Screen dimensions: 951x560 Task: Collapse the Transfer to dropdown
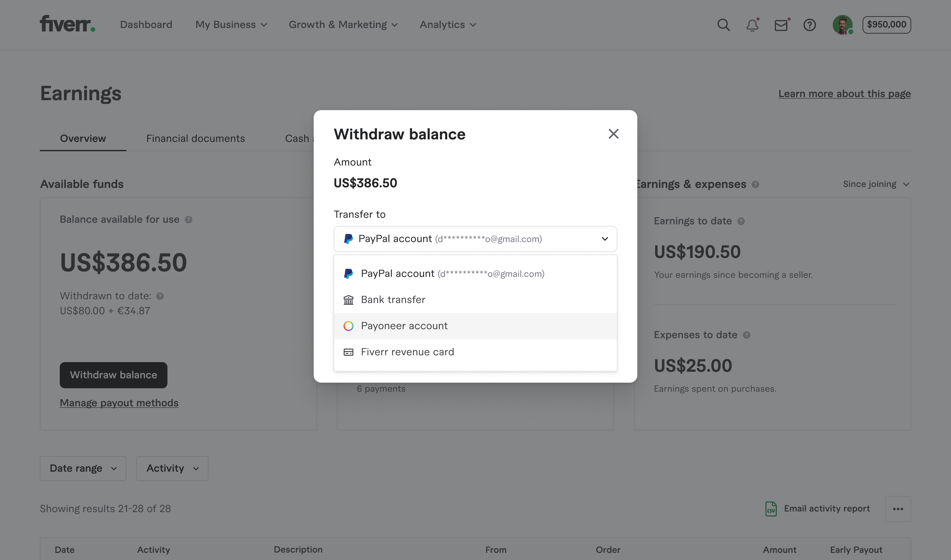(605, 239)
